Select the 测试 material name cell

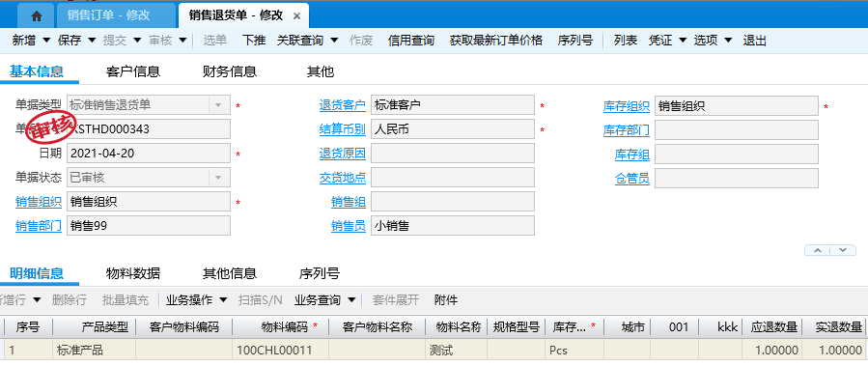[x=456, y=351]
